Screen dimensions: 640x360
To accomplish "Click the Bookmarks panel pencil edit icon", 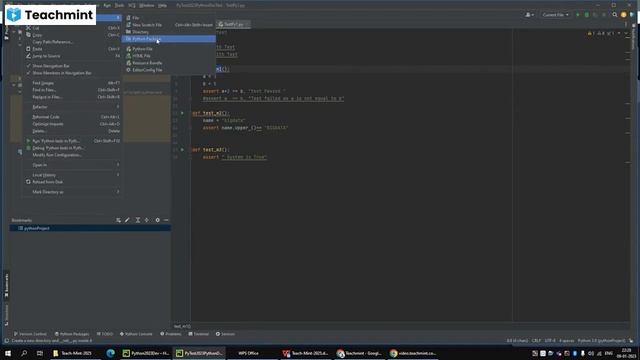I will [127, 220].
